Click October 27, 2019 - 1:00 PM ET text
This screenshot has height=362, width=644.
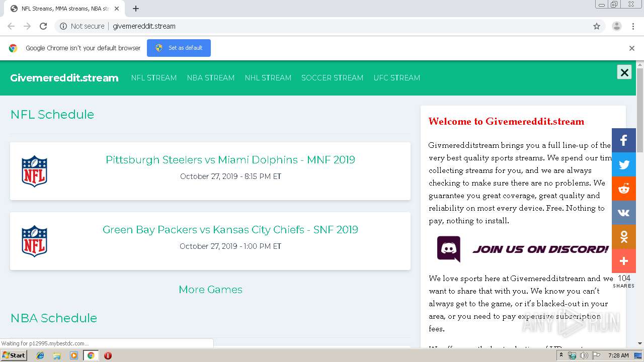230,246
